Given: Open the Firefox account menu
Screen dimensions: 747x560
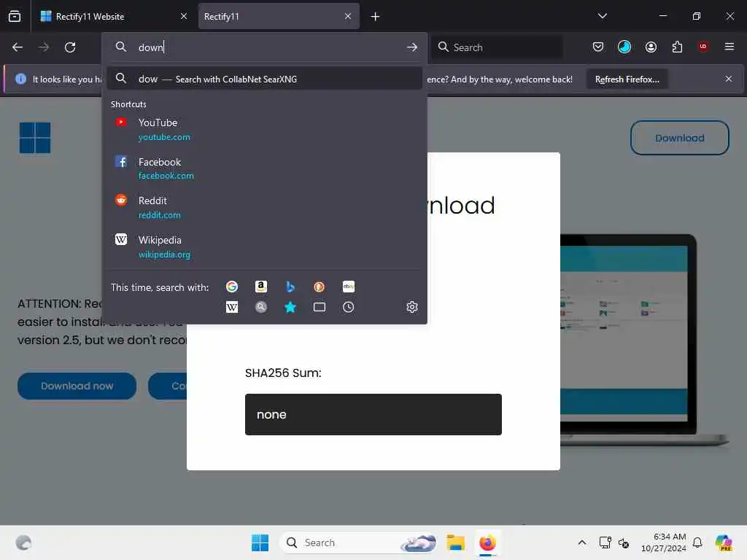Looking at the screenshot, I should [x=651, y=47].
